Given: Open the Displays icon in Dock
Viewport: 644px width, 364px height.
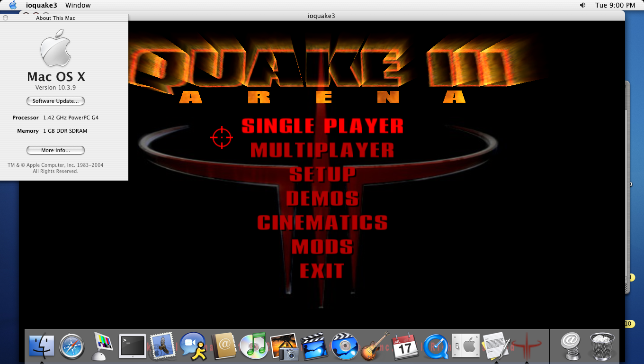Looking at the screenshot, I should tap(102, 346).
